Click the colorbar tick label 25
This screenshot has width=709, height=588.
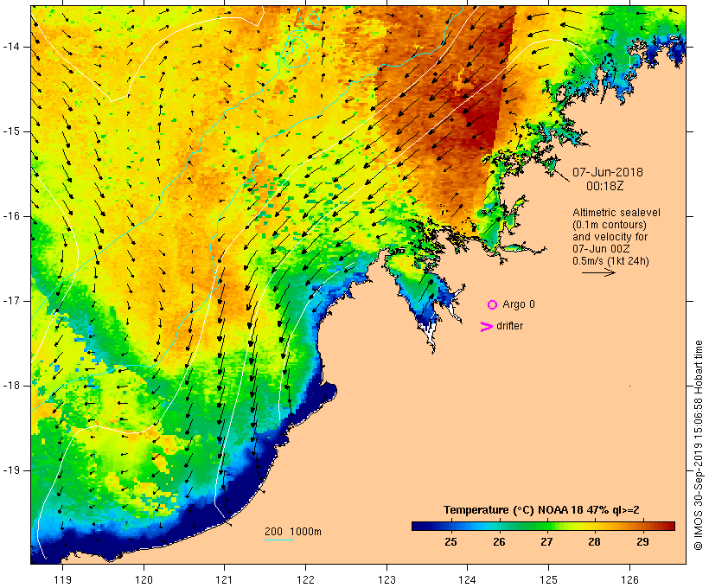point(450,542)
